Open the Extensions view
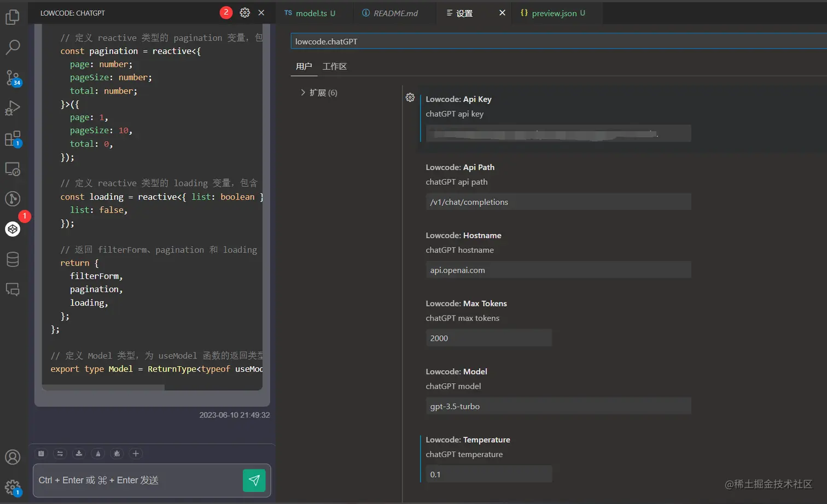827x504 pixels. pos(13,138)
